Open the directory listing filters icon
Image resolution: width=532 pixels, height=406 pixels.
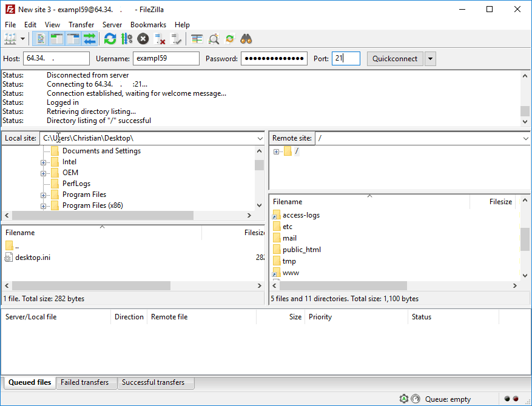click(197, 39)
